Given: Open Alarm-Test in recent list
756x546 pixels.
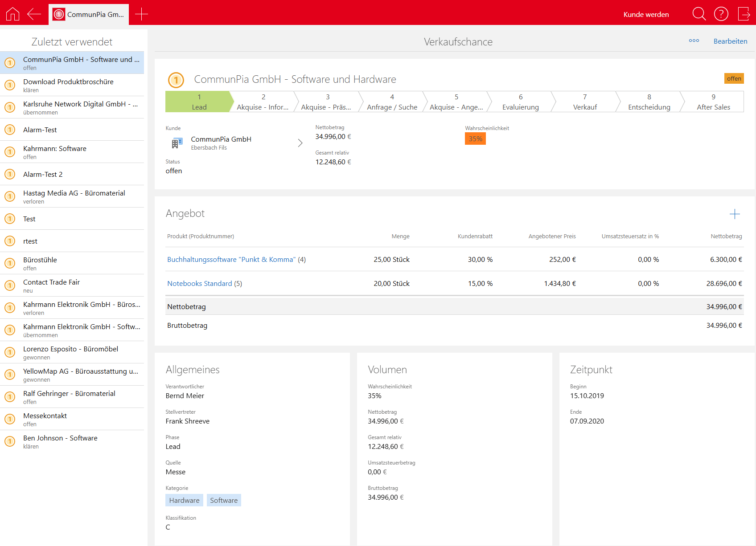Looking at the screenshot, I should coord(72,130).
